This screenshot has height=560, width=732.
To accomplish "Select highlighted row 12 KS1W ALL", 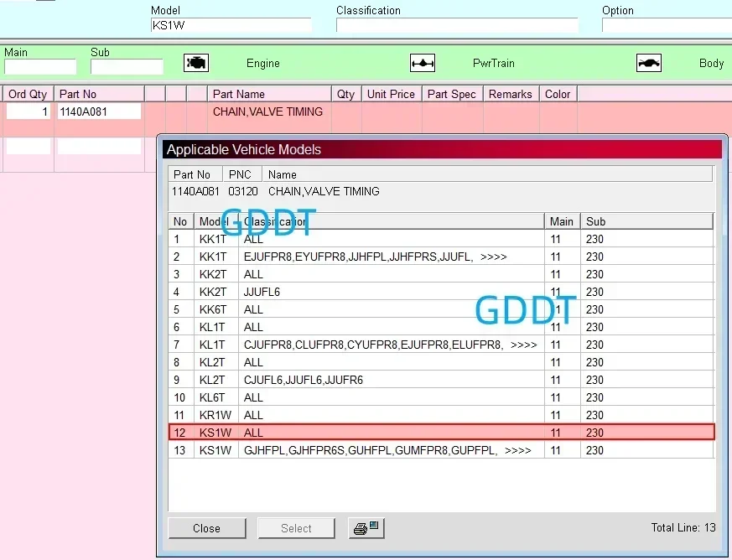I will click(x=441, y=433).
